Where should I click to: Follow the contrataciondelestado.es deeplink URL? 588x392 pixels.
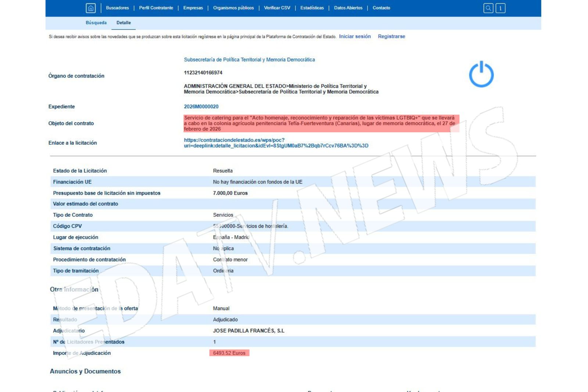[276, 143]
